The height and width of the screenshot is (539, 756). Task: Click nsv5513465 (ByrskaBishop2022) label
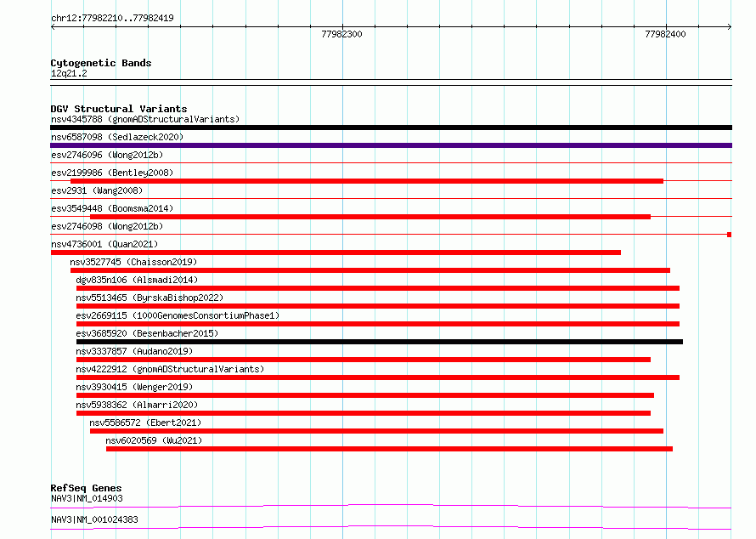pyautogui.click(x=150, y=298)
